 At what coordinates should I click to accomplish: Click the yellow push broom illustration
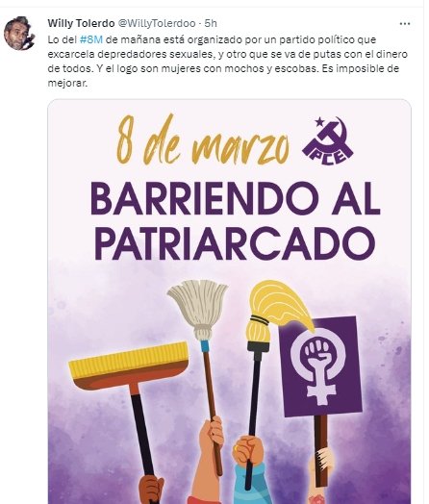(x=129, y=365)
